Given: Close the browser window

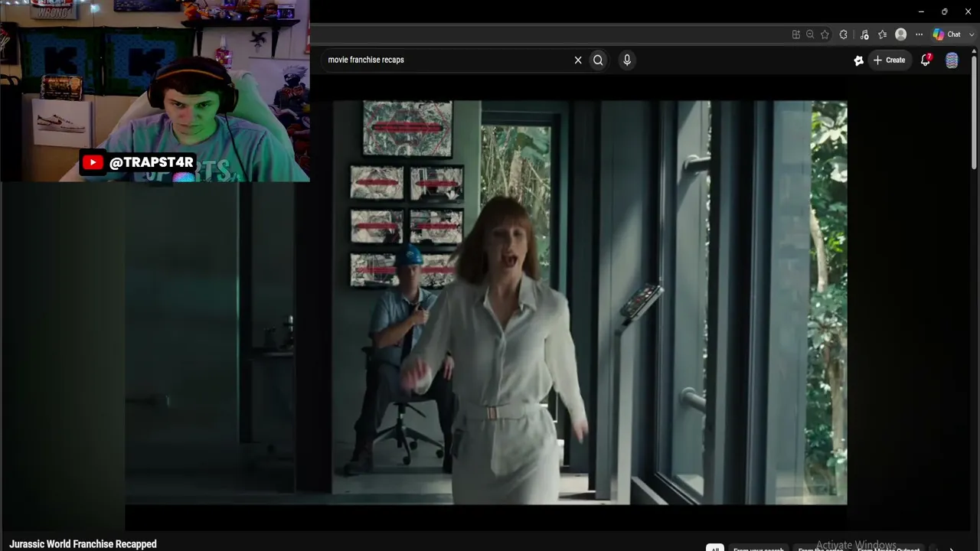Looking at the screenshot, I should (968, 11).
